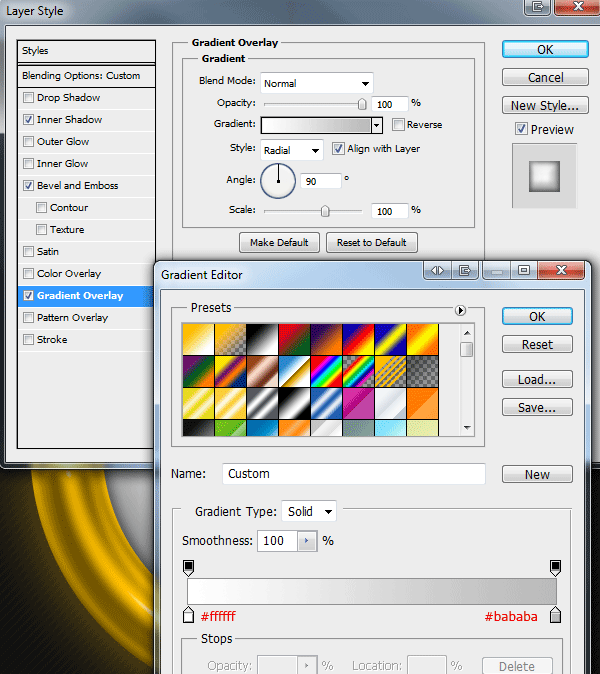This screenshot has height=674, width=600.
Task: Click the Scale slider handle
Action: pos(325,211)
